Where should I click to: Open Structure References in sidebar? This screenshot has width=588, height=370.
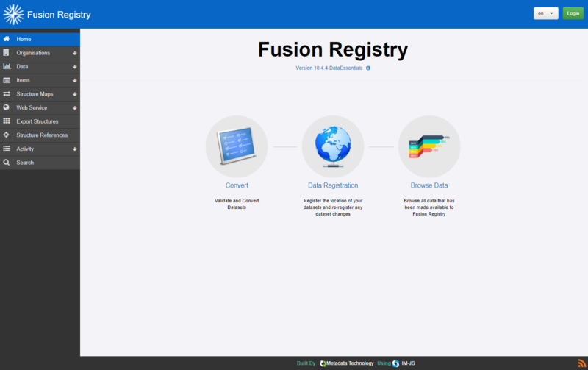pos(40,135)
